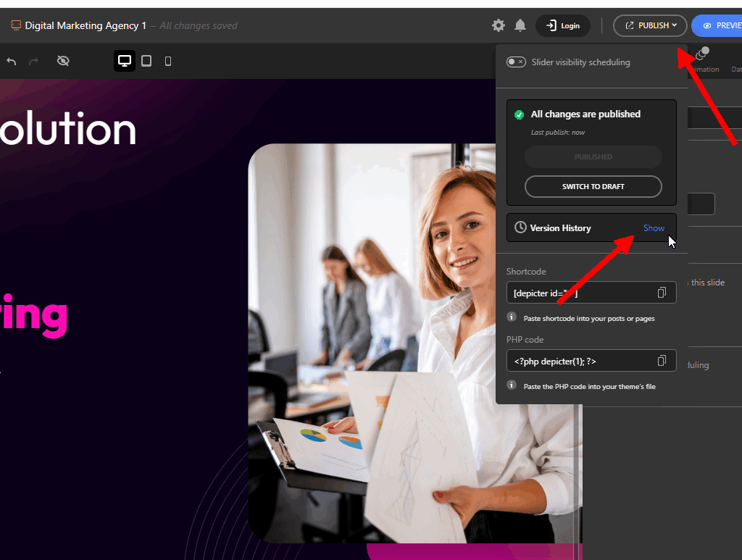Redo the last change

point(33,61)
